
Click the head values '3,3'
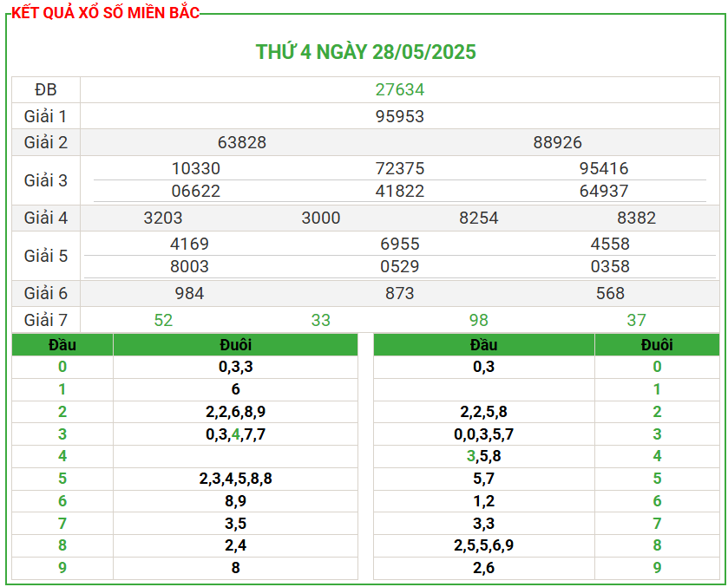tap(484, 524)
